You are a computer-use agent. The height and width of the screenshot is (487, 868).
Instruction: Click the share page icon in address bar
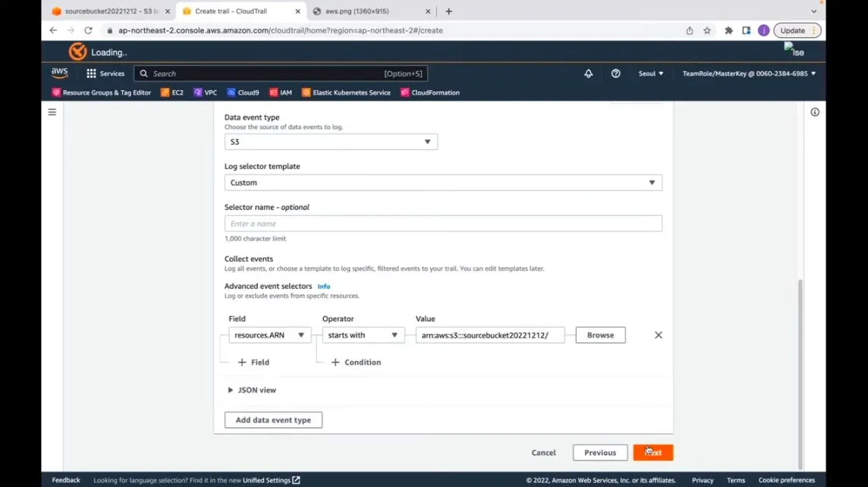689,30
